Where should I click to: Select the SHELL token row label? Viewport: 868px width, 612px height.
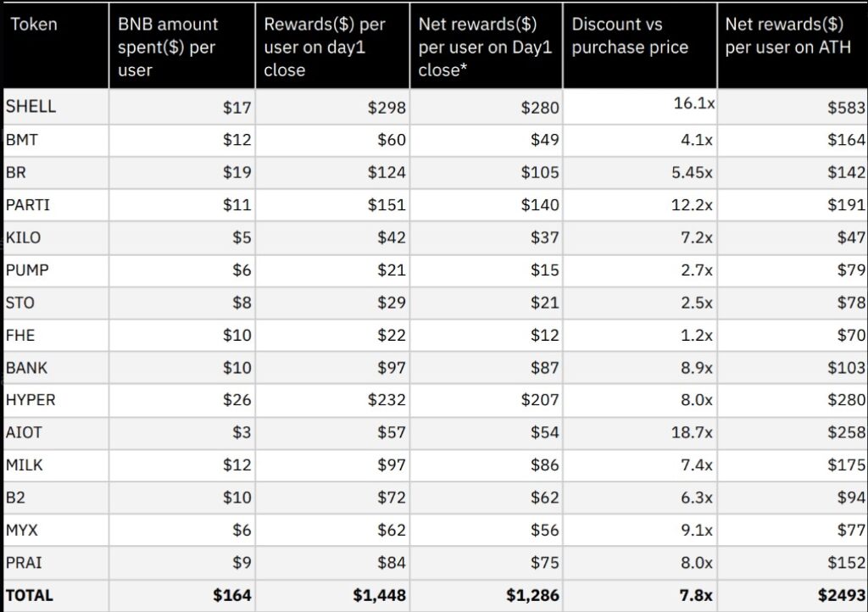(31, 107)
